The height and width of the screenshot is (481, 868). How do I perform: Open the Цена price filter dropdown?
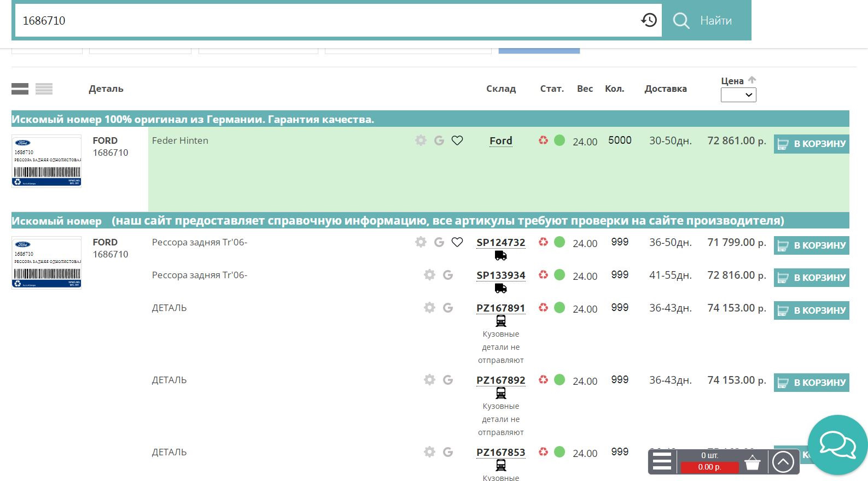(738, 95)
